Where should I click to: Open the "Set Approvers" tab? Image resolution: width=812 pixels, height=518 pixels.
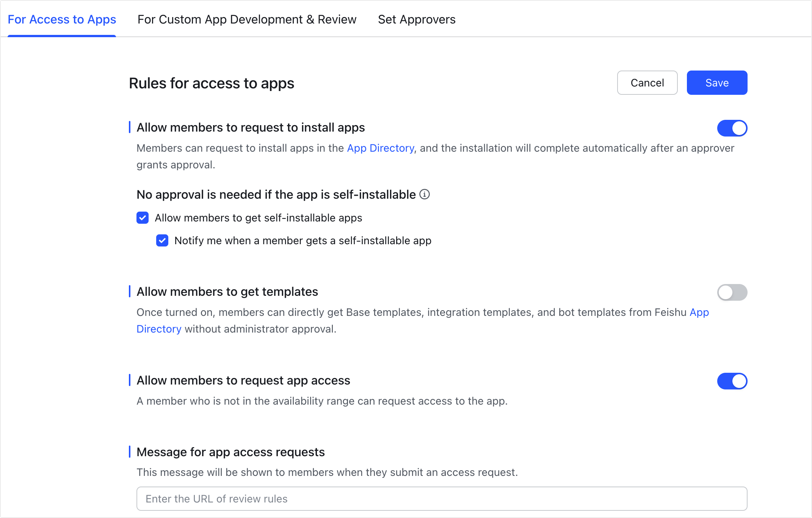tap(417, 19)
